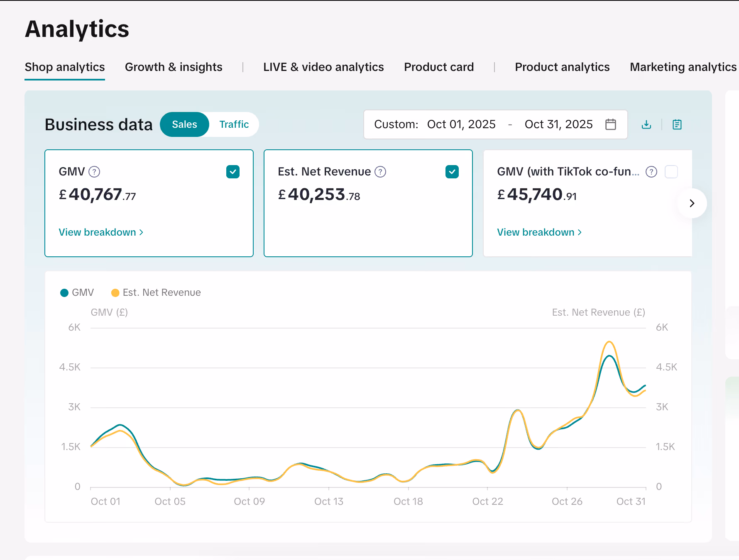The height and width of the screenshot is (560, 739).
Task: Click the Oct 26 axis label
Action: pos(567,502)
